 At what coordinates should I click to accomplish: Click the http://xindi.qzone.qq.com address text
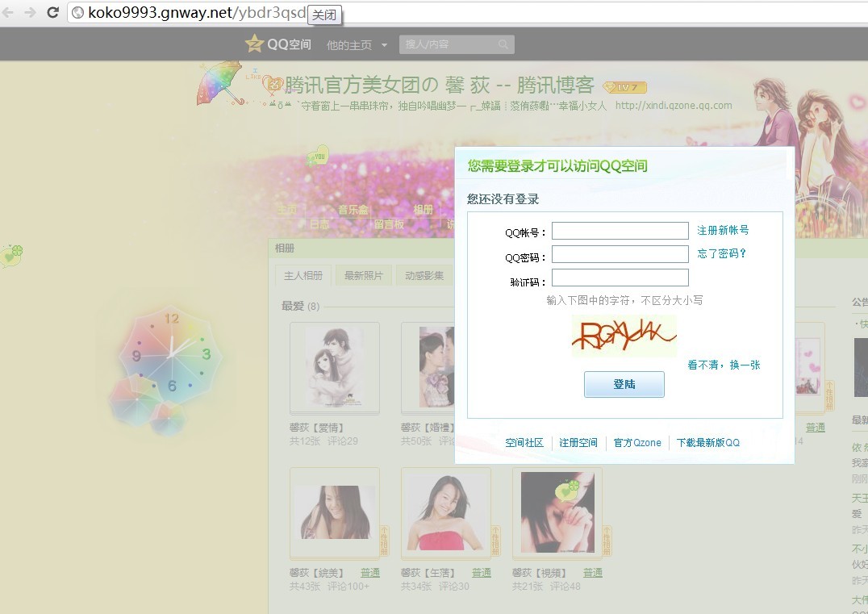click(x=673, y=105)
